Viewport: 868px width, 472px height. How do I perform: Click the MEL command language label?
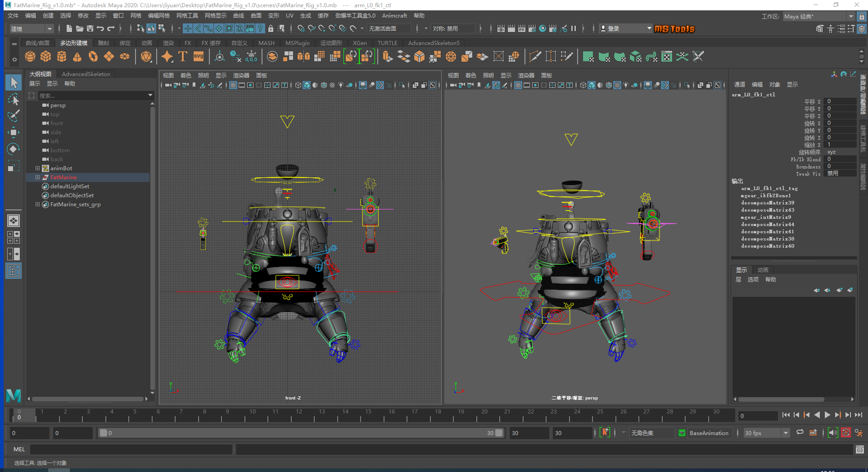point(19,449)
